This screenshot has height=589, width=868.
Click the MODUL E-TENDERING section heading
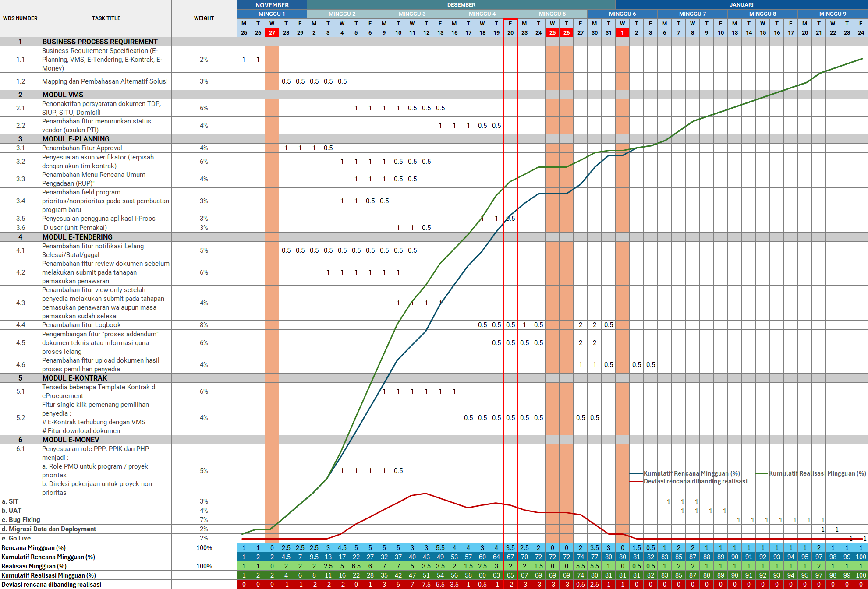78,237
